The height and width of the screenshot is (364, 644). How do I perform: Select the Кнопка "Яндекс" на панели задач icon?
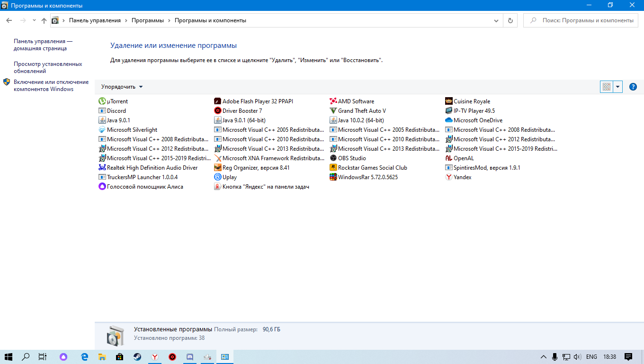click(x=218, y=186)
